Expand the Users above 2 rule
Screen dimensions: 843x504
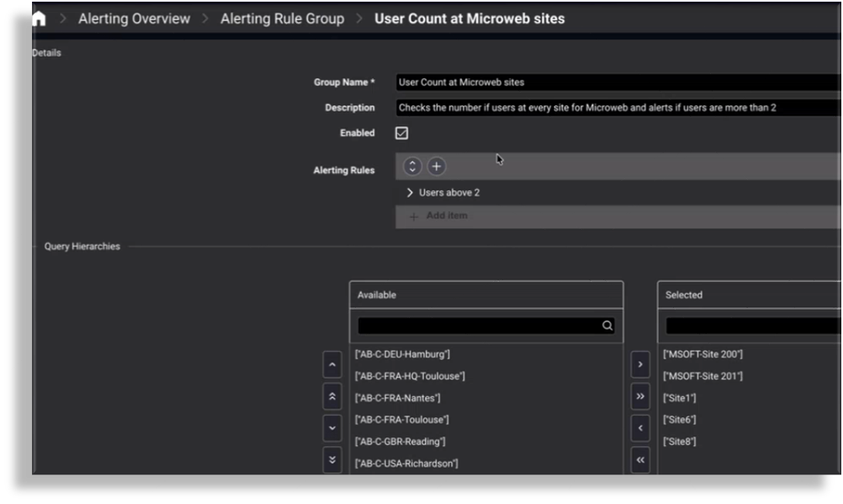coord(410,193)
